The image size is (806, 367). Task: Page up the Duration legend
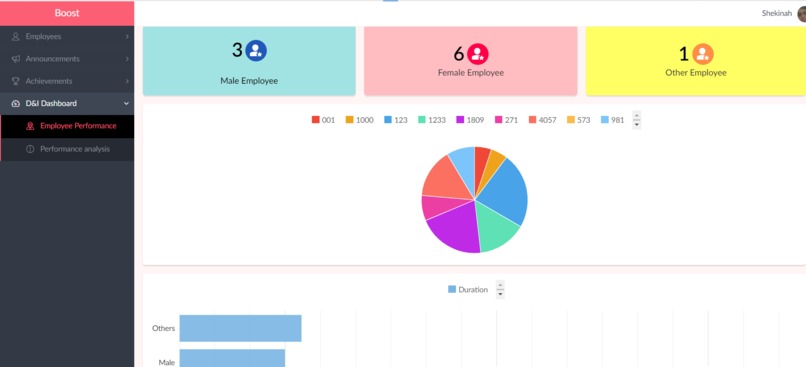[x=500, y=285]
